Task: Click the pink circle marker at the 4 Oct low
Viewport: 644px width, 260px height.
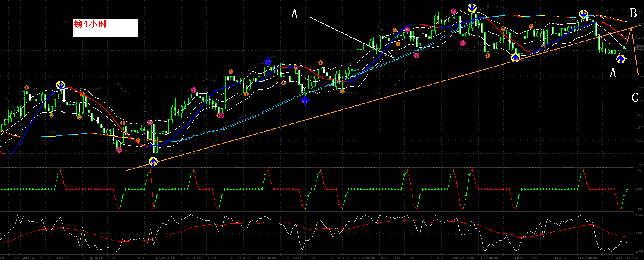Action: pyautogui.click(x=119, y=150)
